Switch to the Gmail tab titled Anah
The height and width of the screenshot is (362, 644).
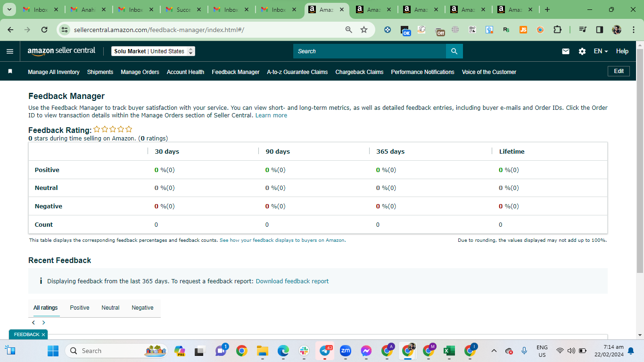point(88,9)
